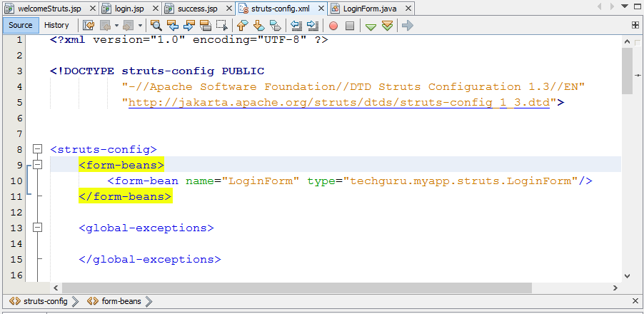Click horizontal scrollbar left arrow

pyautogui.click(x=56, y=288)
